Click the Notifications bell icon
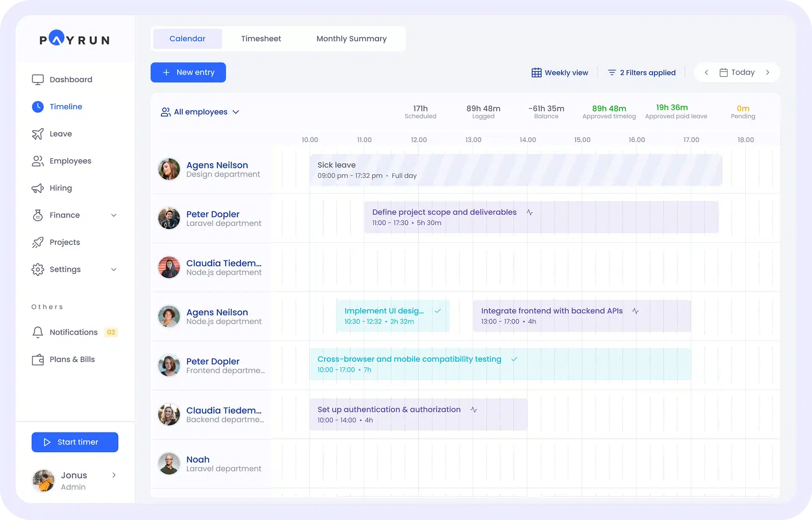This screenshot has width=812, height=520. point(37,332)
